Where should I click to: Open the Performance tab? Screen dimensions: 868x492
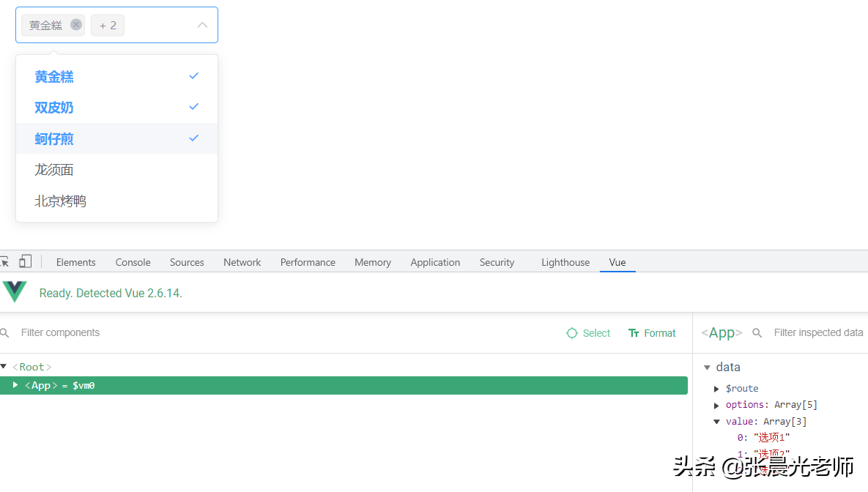point(308,262)
